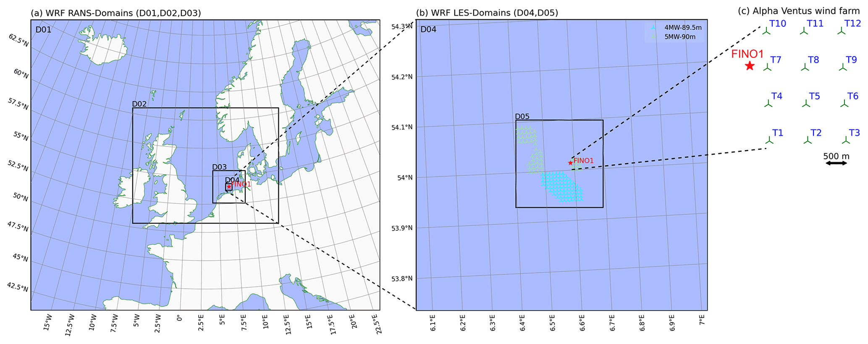868x344 pixels.
Task: Click the large red FINO1 star in panel c
Action: tap(750, 66)
